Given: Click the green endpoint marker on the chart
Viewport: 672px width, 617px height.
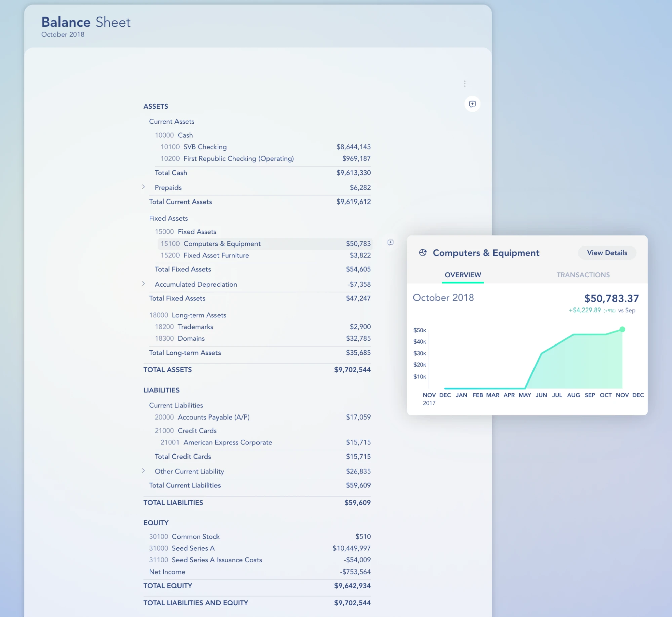Looking at the screenshot, I should click(622, 329).
